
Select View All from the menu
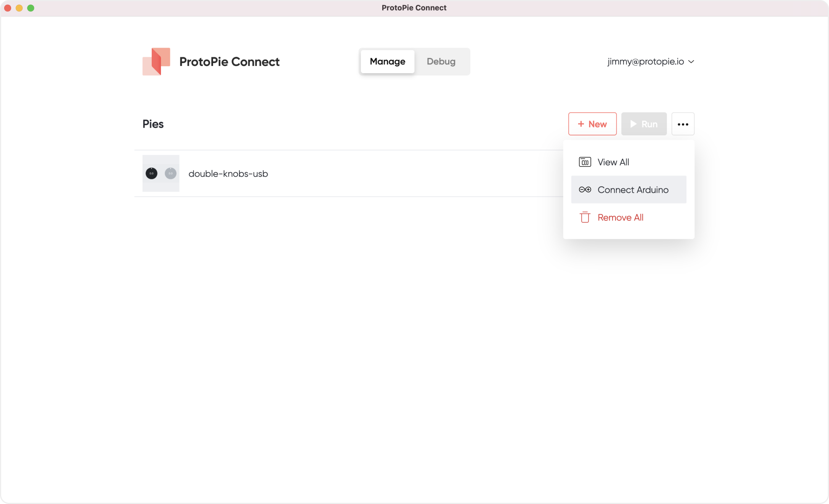(x=613, y=162)
